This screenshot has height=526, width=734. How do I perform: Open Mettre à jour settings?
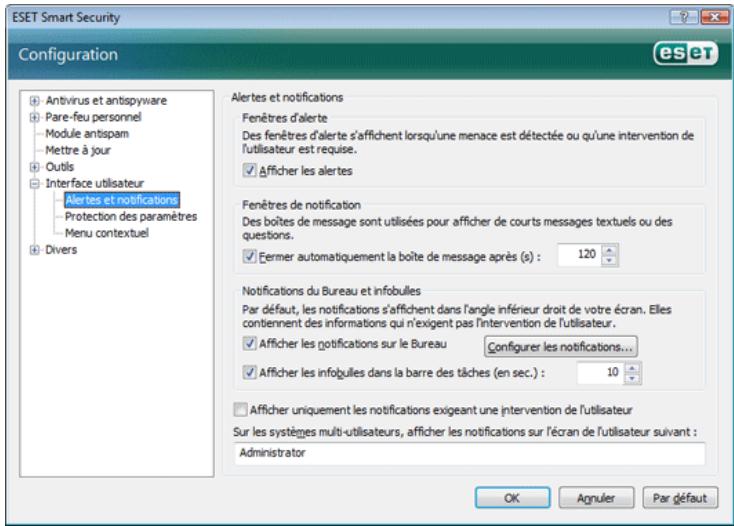[78, 150]
